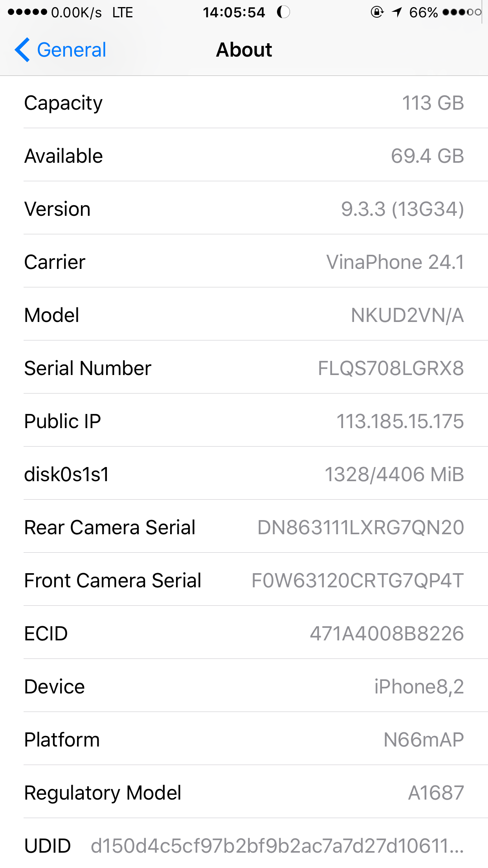Tap the Rear Camera Serial row
Screen dimensions: 488x868
(x=244, y=527)
